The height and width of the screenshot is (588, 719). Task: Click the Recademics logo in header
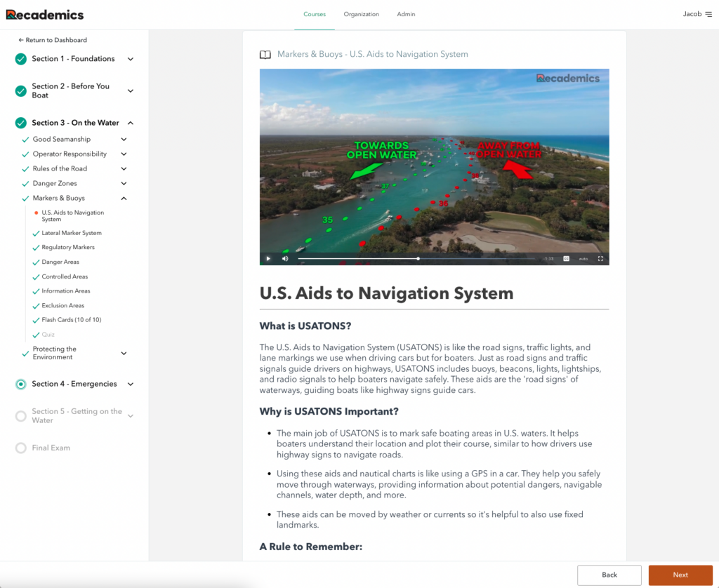(x=45, y=15)
